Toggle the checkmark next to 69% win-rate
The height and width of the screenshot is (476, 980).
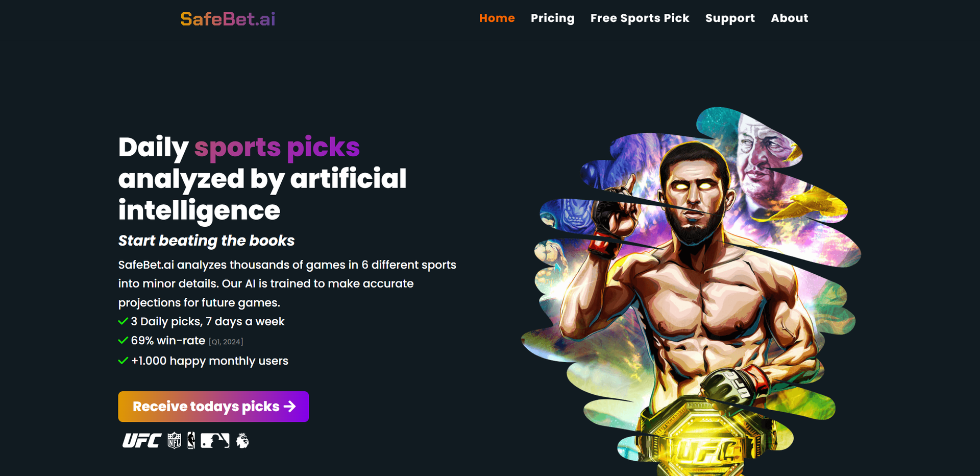122,340
